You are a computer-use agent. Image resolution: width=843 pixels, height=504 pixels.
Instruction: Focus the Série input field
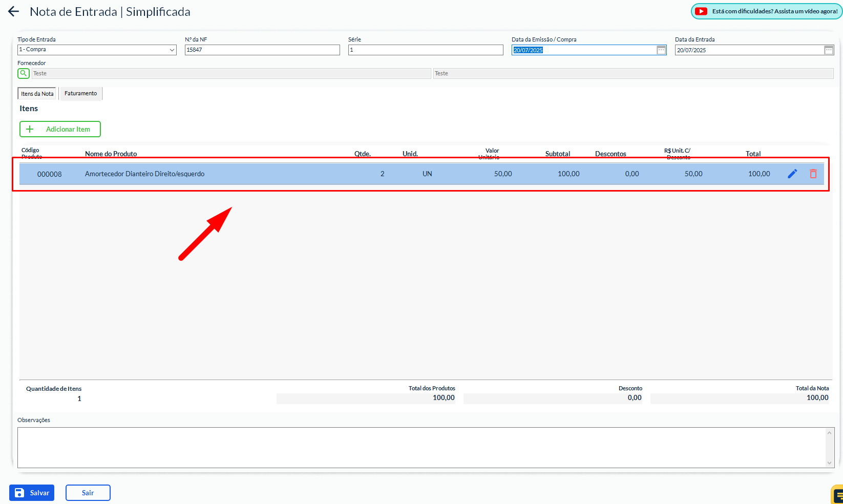(425, 50)
